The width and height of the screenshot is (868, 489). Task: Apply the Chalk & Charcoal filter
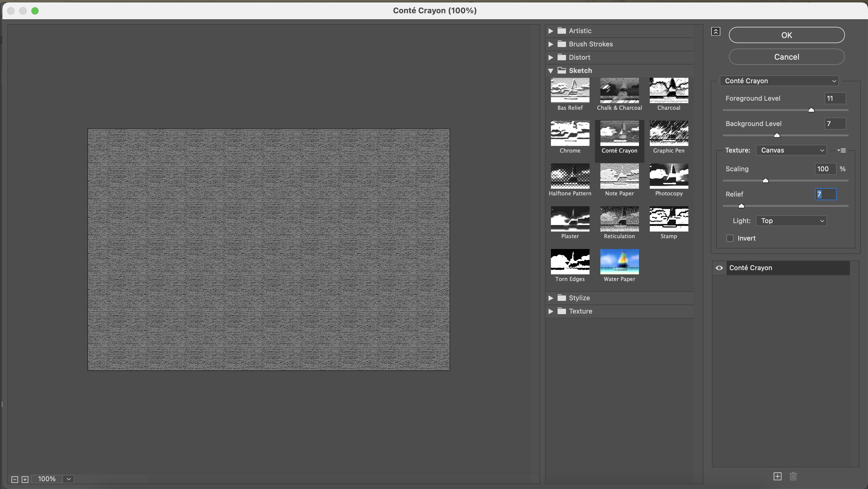pos(619,90)
